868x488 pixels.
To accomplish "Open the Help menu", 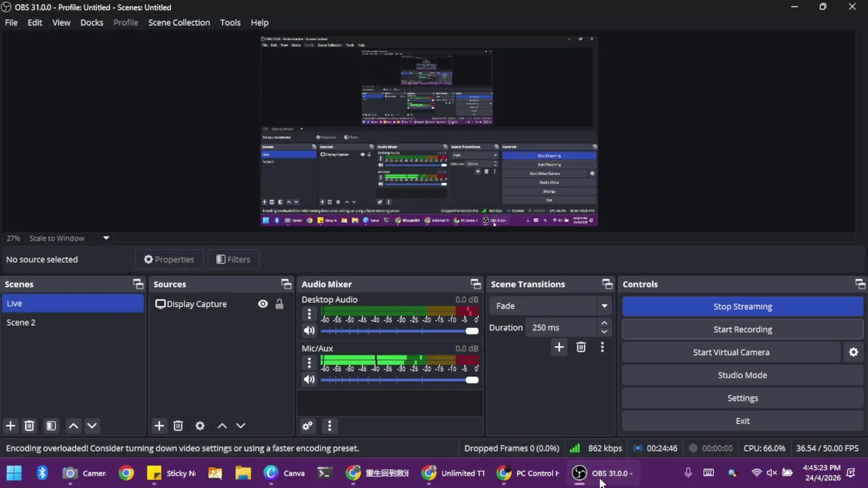I will click(260, 22).
